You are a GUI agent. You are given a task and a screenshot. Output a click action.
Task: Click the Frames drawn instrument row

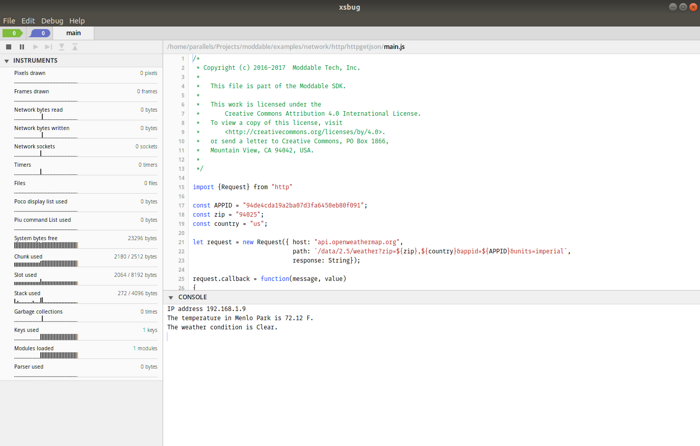(x=85, y=94)
